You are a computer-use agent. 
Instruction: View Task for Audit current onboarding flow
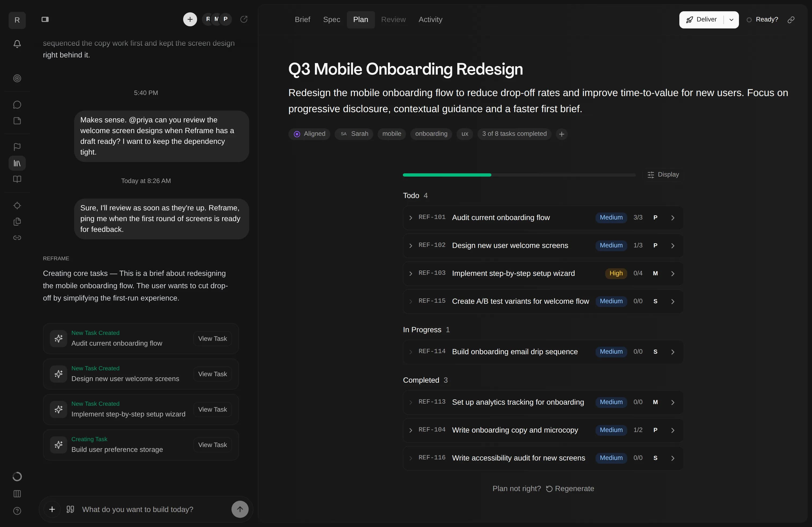tap(212, 338)
